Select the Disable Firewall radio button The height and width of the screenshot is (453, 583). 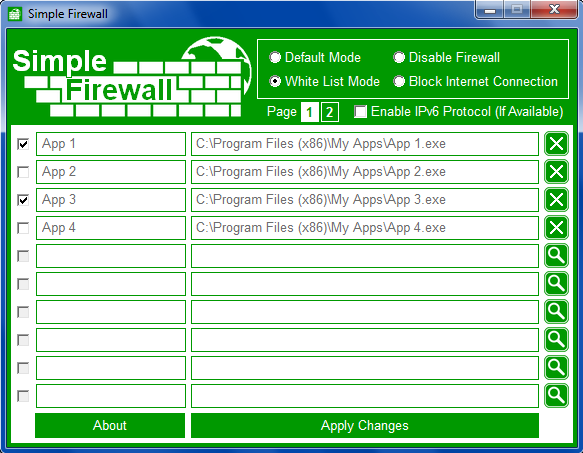[x=399, y=58]
